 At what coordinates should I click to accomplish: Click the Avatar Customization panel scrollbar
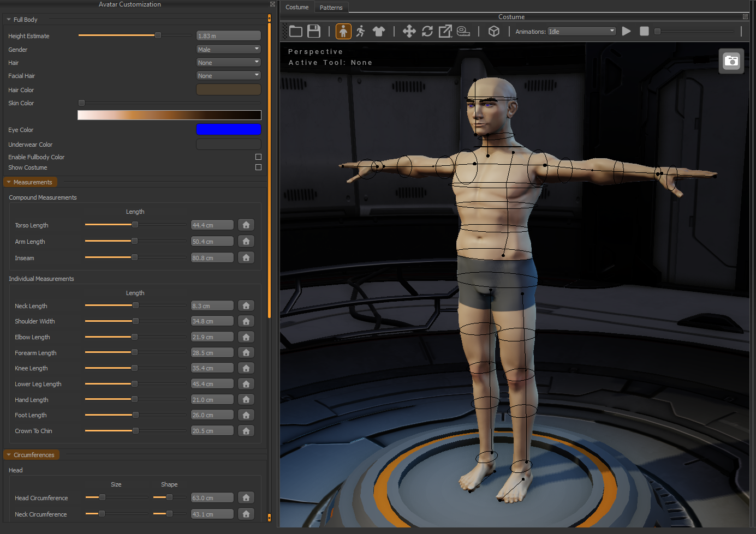[269, 169]
